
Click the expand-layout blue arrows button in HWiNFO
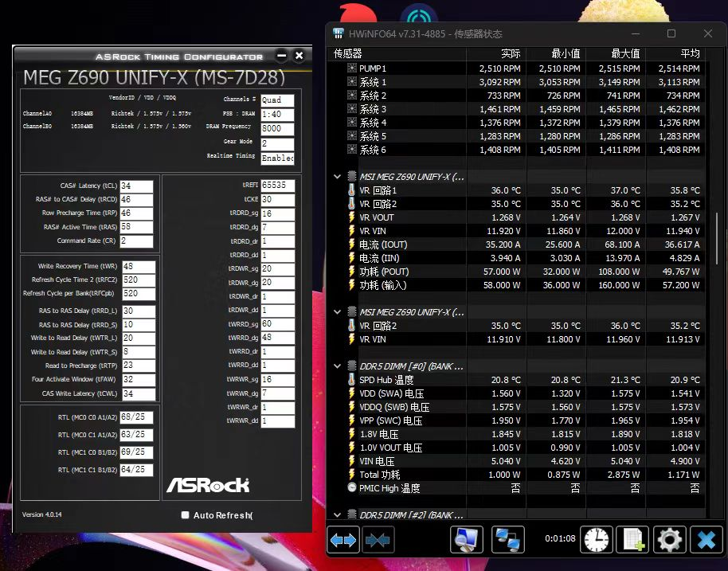pos(343,540)
